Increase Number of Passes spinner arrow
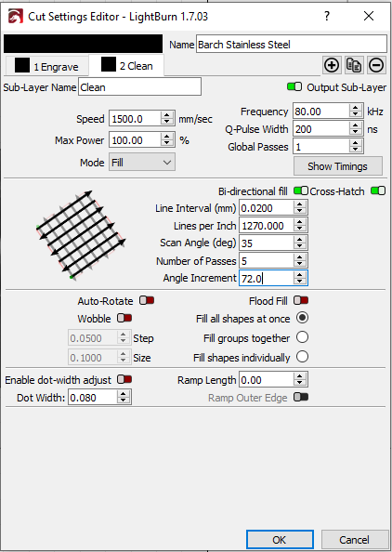Viewport: 392px width, 552px height. coord(299,257)
